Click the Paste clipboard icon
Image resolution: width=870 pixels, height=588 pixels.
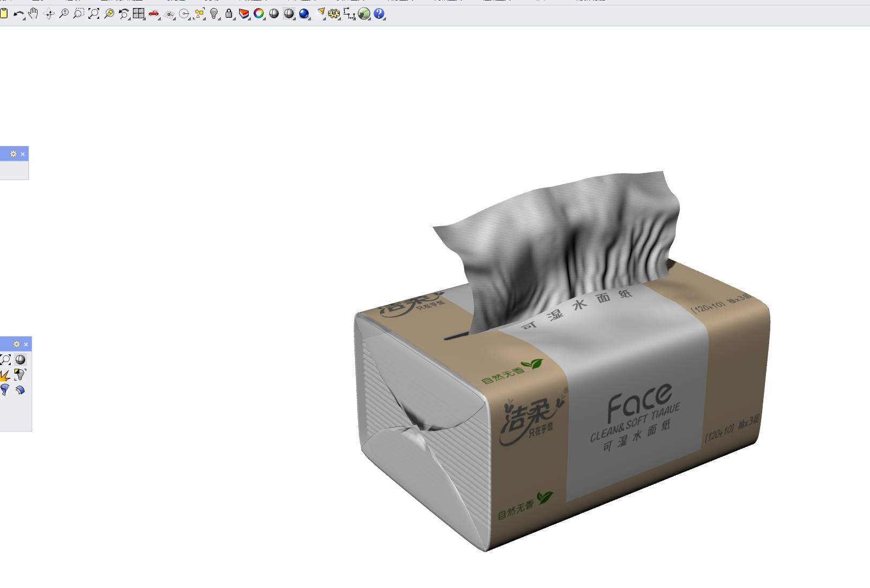click(4, 13)
